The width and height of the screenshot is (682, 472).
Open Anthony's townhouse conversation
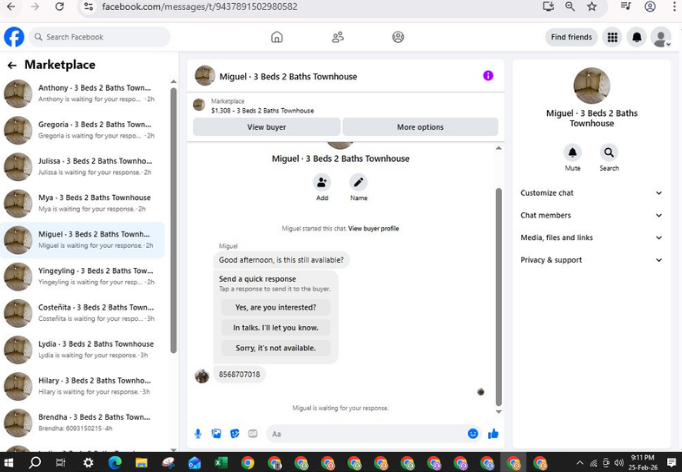click(x=83, y=94)
